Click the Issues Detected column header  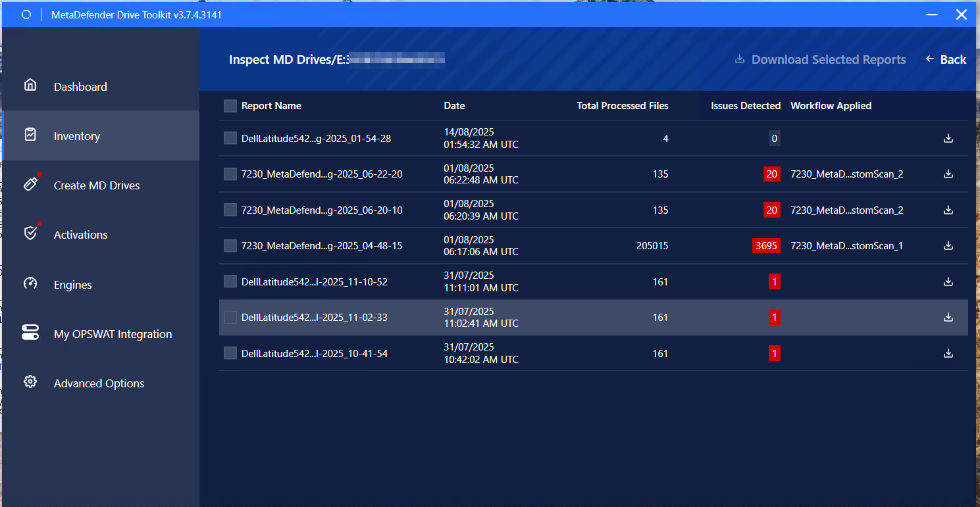[x=746, y=106]
